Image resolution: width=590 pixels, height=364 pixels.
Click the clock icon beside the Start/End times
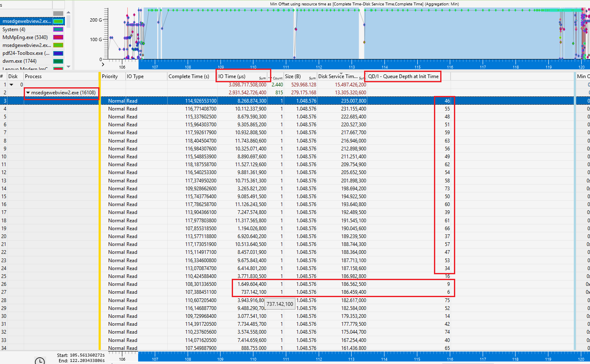click(x=40, y=361)
